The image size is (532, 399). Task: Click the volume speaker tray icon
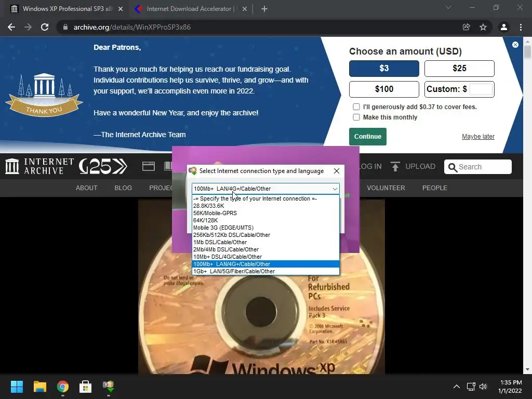483,387
